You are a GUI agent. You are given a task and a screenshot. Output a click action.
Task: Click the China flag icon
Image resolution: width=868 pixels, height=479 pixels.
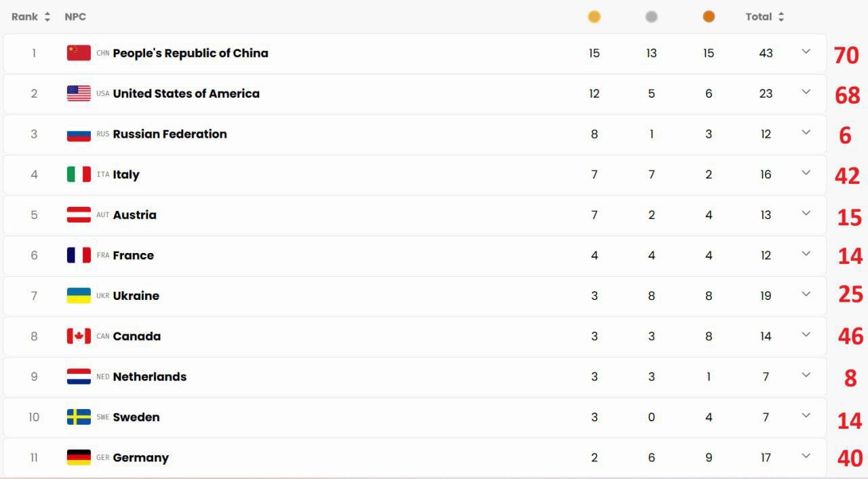pos(79,53)
